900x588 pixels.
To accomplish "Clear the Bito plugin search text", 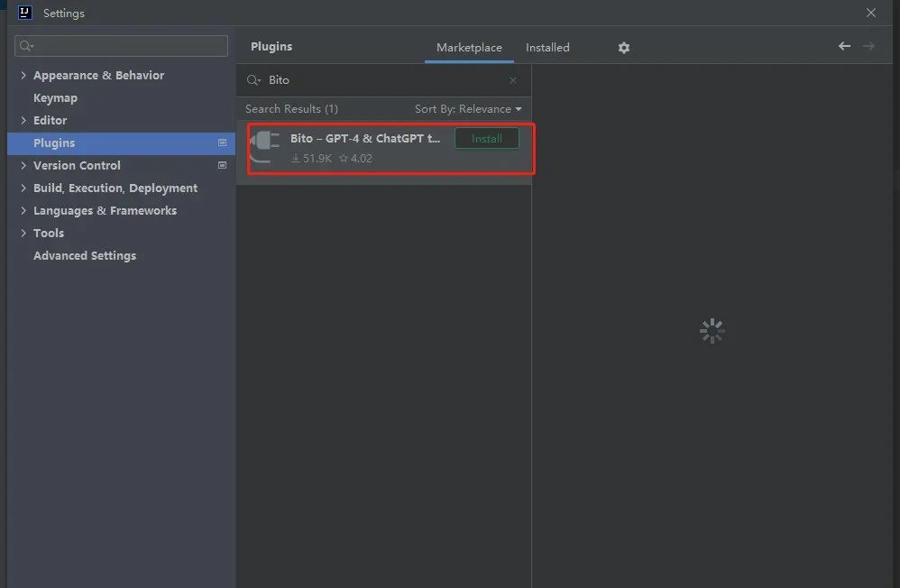I will point(512,80).
